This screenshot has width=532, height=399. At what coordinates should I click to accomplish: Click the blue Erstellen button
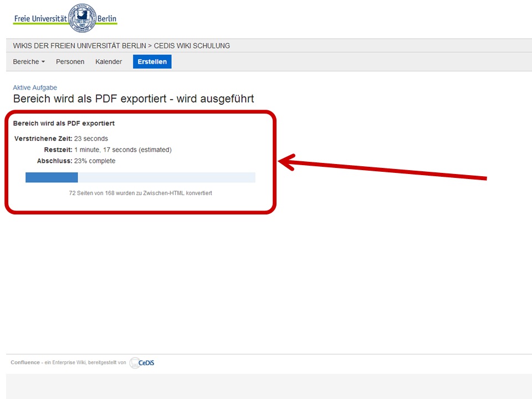tap(152, 62)
